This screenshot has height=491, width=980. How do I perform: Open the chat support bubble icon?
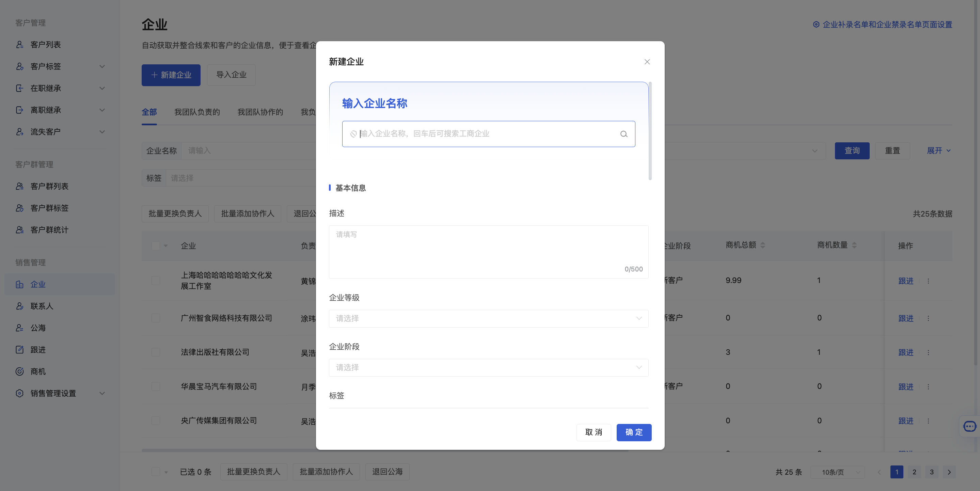point(969,426)
